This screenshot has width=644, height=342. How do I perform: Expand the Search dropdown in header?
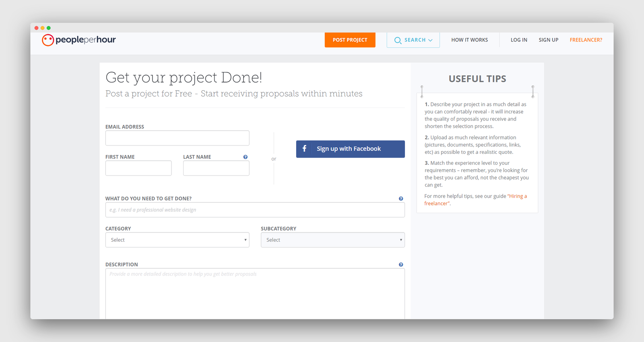coord(413,40)
